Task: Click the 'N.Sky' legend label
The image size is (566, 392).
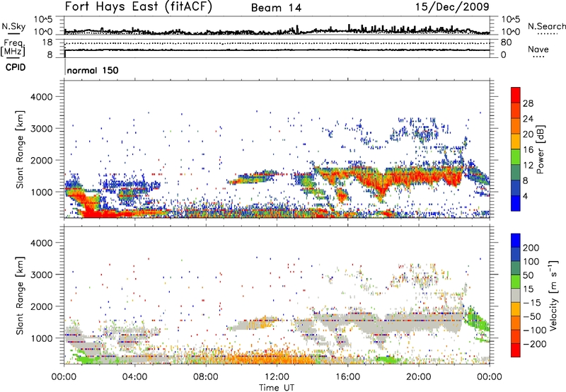Action: [13, 26]
